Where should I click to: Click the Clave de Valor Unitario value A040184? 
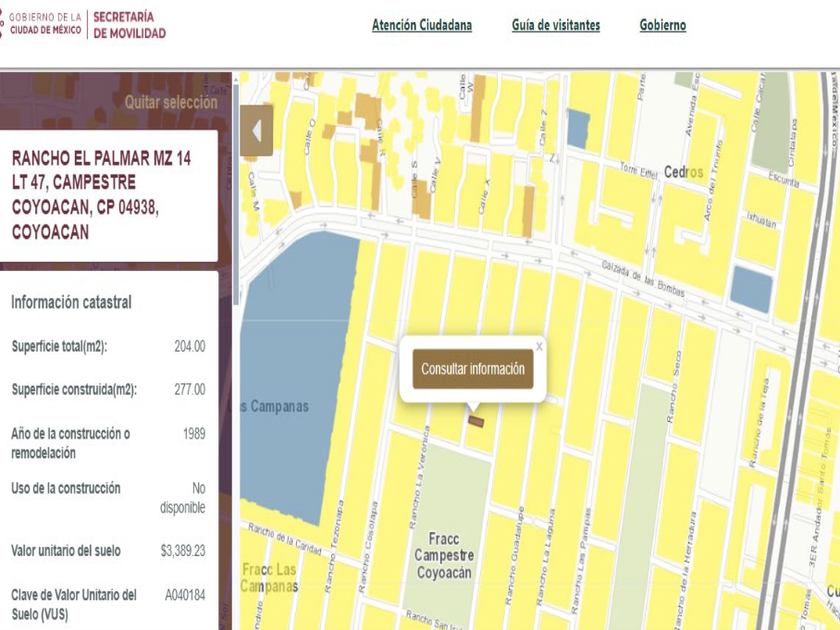[x=184, y=595]
